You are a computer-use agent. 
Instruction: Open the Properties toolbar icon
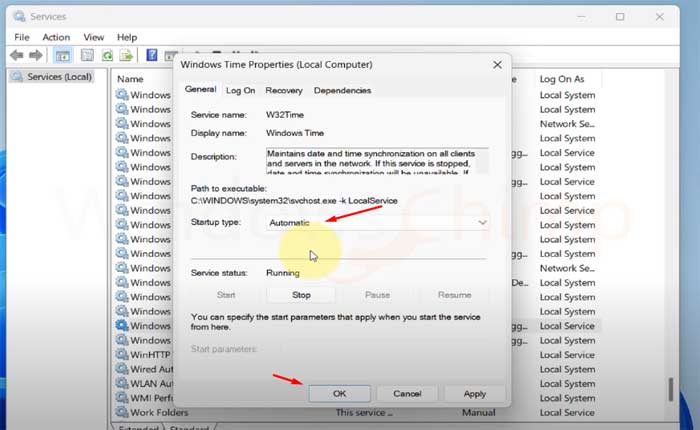87,55
